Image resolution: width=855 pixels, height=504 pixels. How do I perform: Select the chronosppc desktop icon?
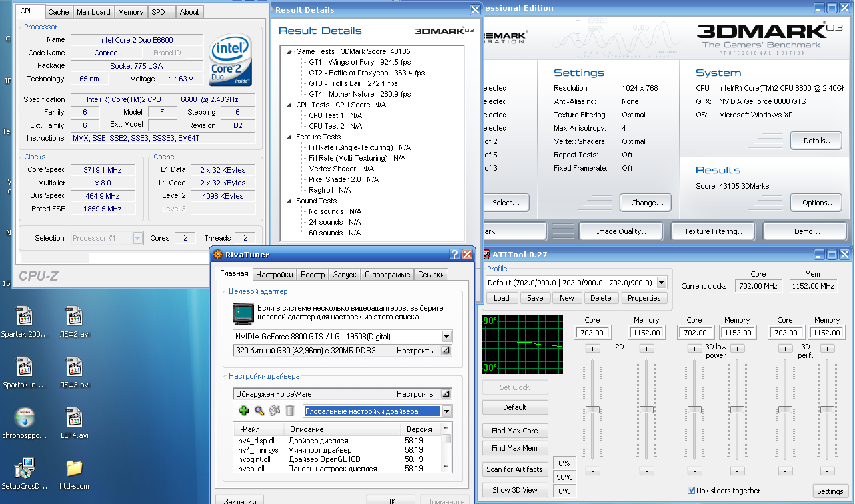point(25,418)
